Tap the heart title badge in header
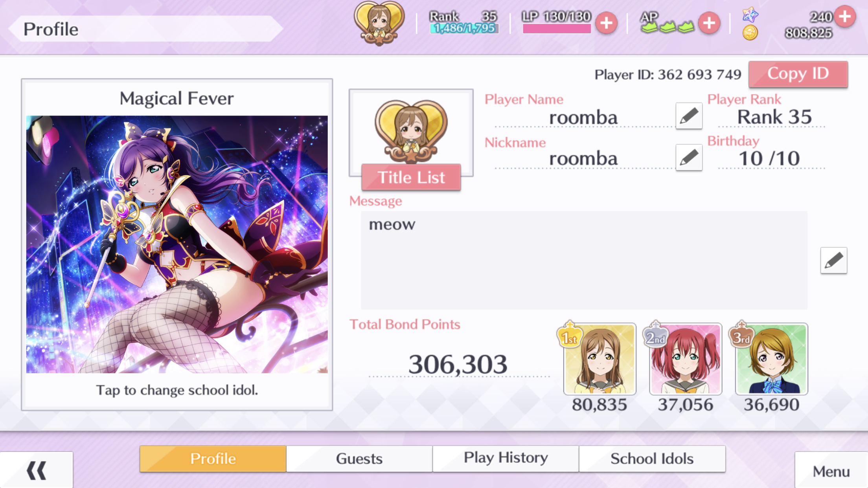Viewport: 868px width, 488px height. click(379, 23)
